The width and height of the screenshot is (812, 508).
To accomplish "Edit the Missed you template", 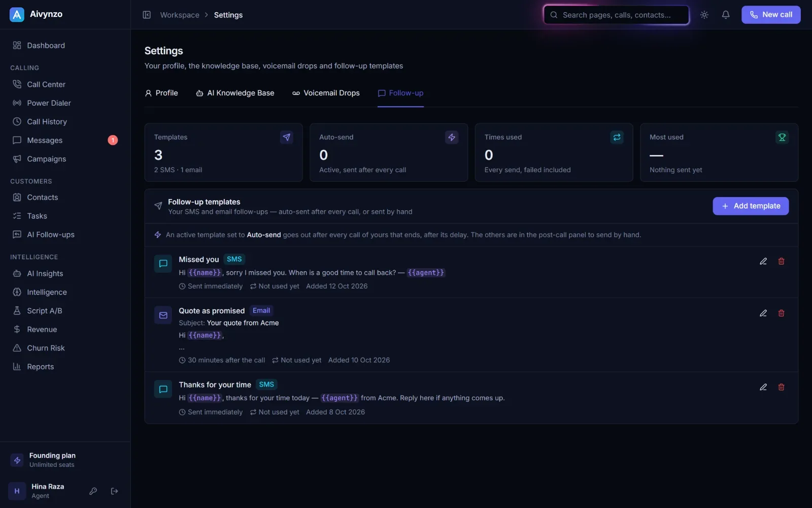I will click(x=763, y=261).
